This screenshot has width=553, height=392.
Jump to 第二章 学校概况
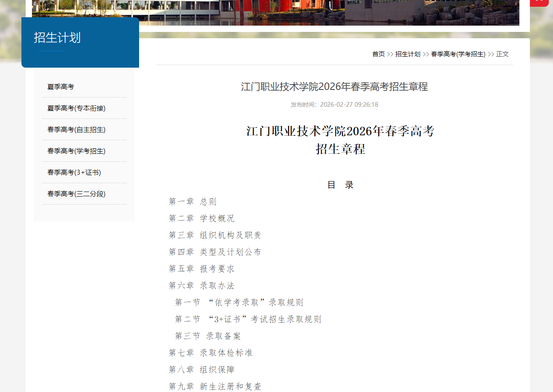point(202,218)
